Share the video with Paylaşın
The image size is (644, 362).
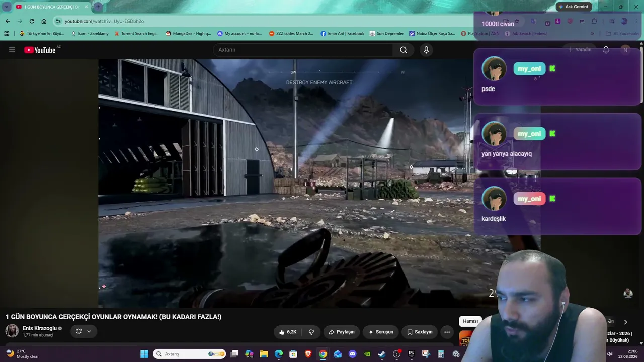point(341,332)
